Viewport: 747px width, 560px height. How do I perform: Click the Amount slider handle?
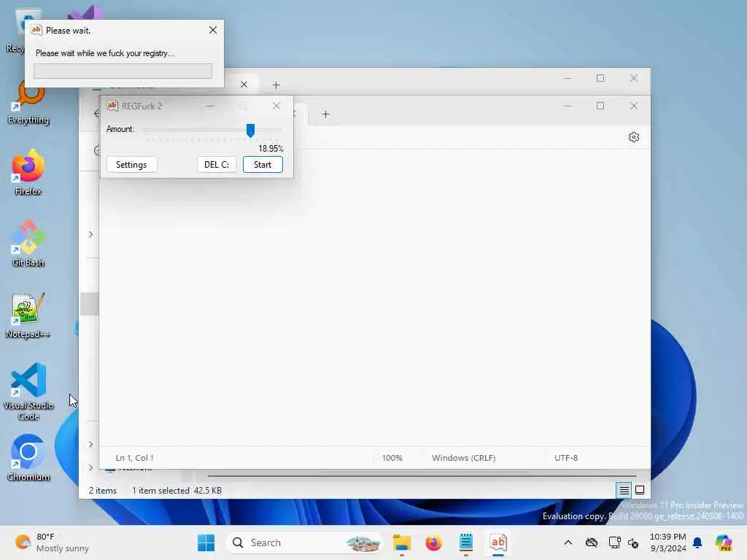tap(250, 130)
